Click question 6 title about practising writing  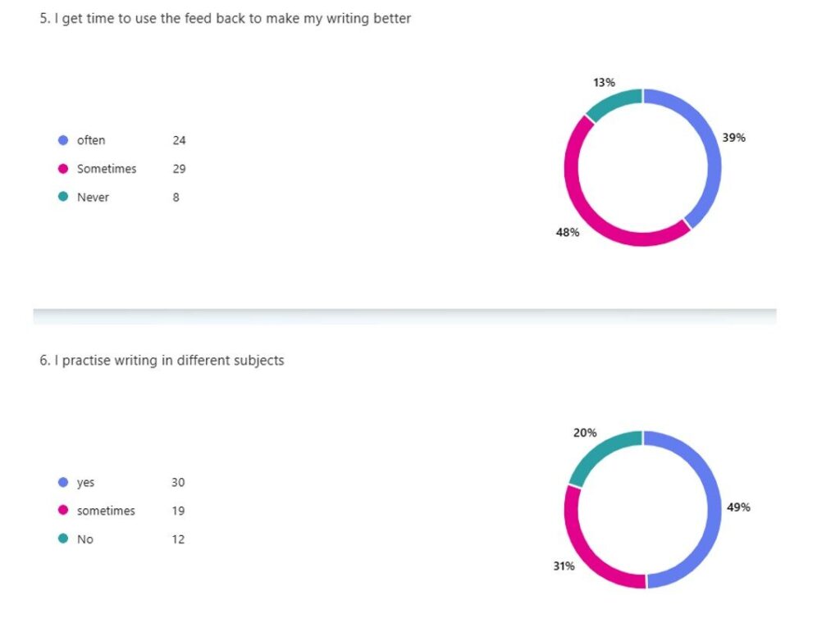pyautogui.click(x=162, y=360)
